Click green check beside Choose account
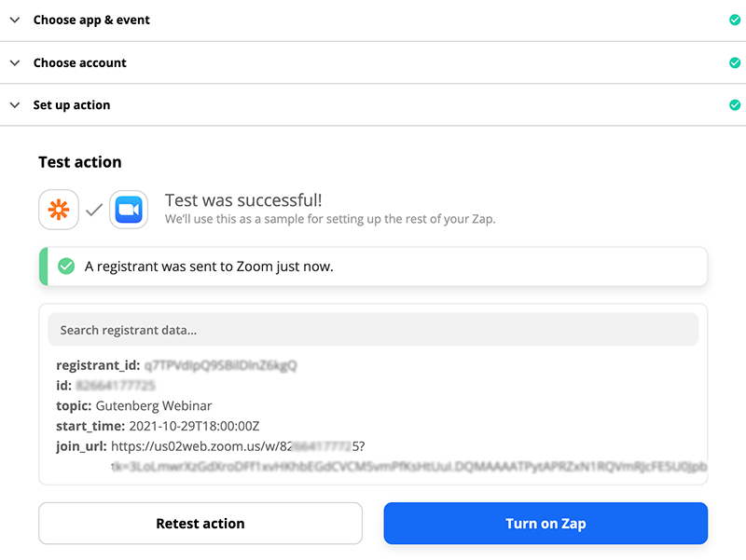746x560 pixels. click(735, 62)
